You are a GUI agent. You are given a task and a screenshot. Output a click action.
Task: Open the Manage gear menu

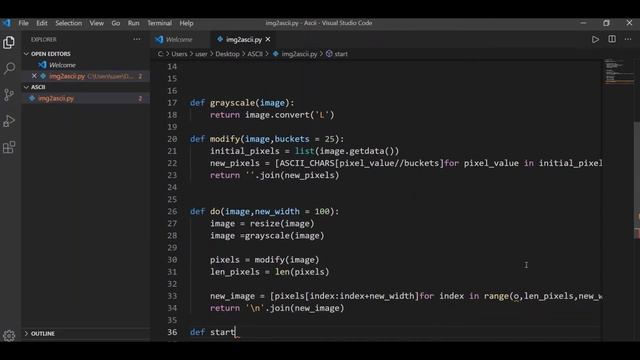click(9, 336)
